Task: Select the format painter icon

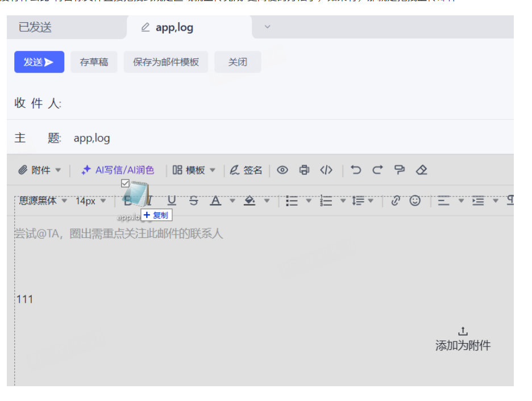Action: click(400, 169)
